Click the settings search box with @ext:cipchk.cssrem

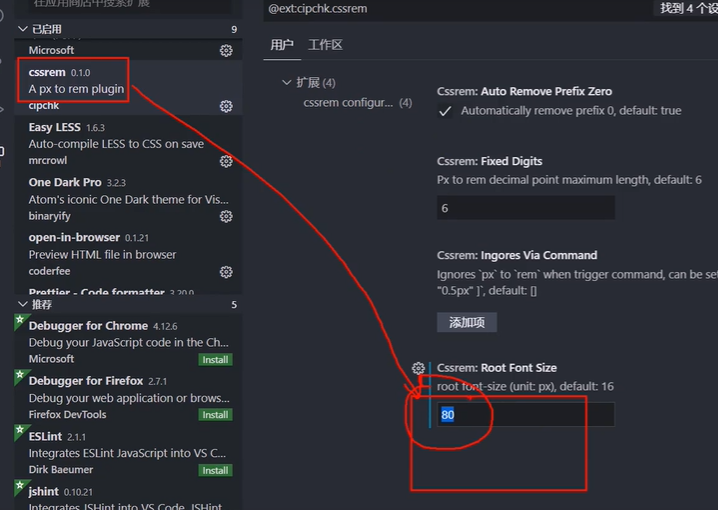pos(458,9)
